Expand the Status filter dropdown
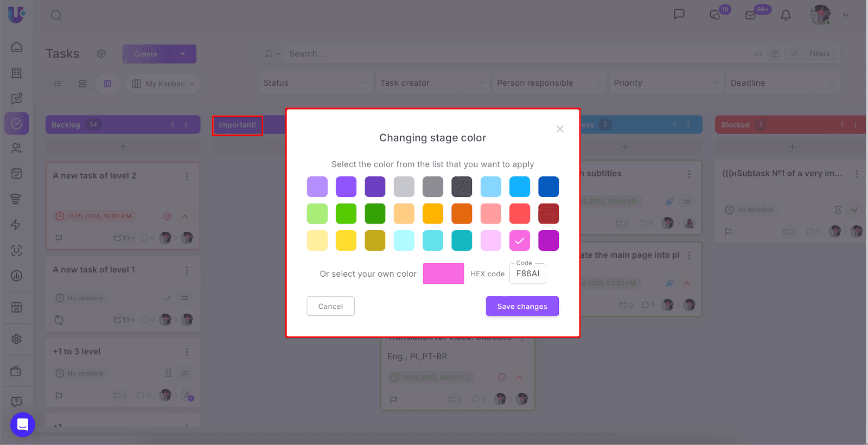Screen dimensions: 868x445 315,83
